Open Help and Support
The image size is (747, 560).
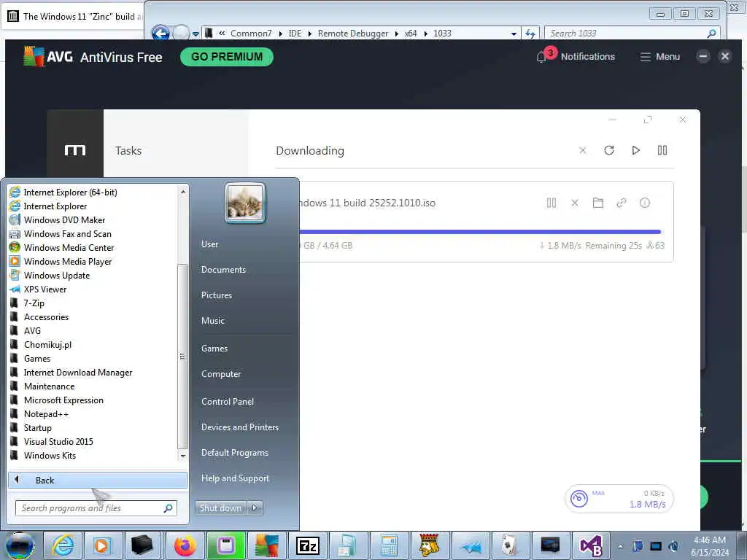click(x=235, y=478)
